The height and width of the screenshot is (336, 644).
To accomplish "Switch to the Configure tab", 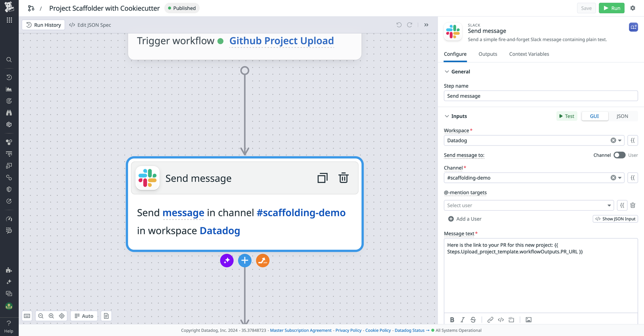I will point(455,54).
